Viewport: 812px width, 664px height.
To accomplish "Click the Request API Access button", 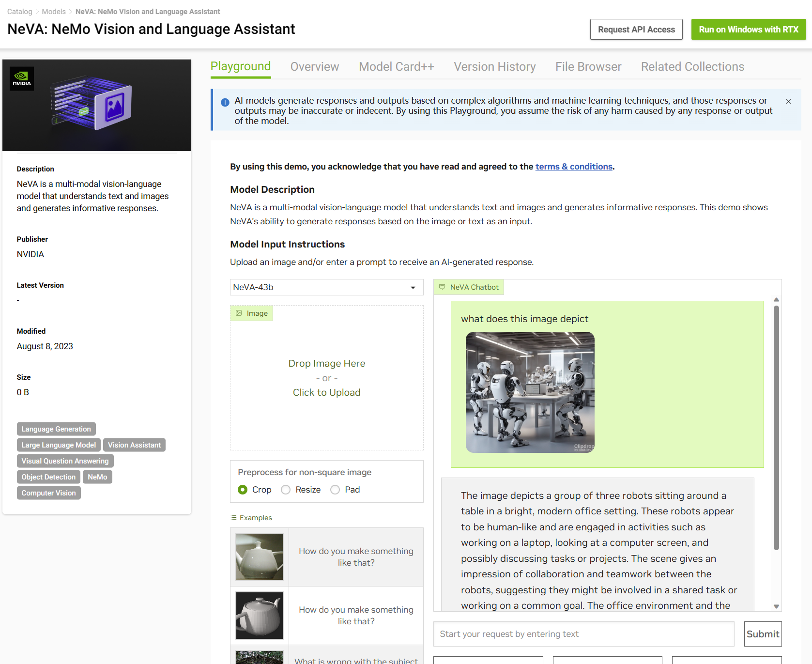I will tap(636, 30).
